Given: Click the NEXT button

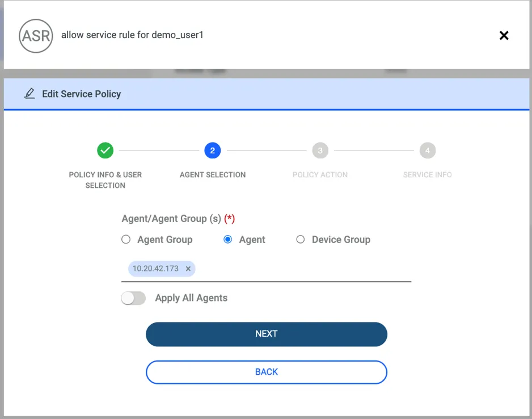Looking at the screenshot, I should (267, 334).
